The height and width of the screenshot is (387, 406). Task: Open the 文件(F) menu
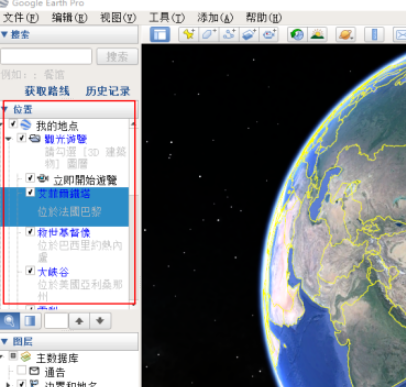tap(21, 17)
